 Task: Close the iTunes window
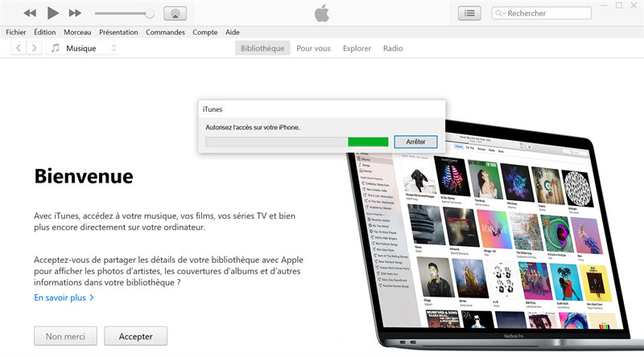click(x=634, y=6)
